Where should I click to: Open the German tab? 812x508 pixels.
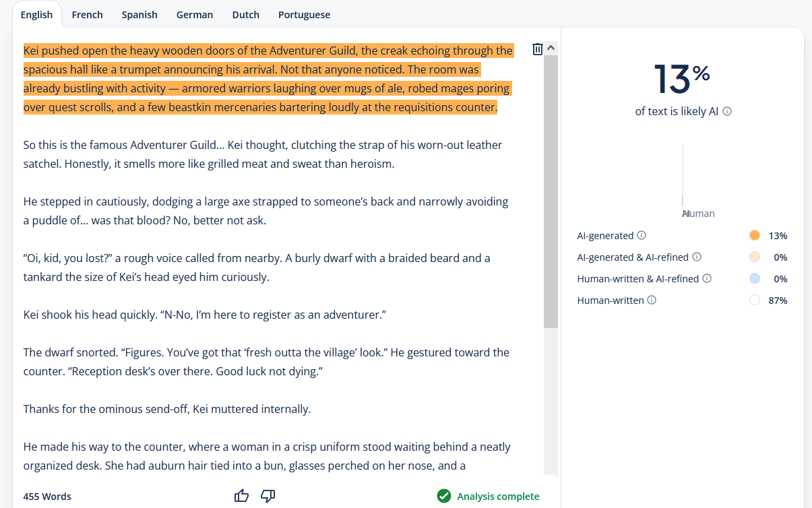pos(195,15)
